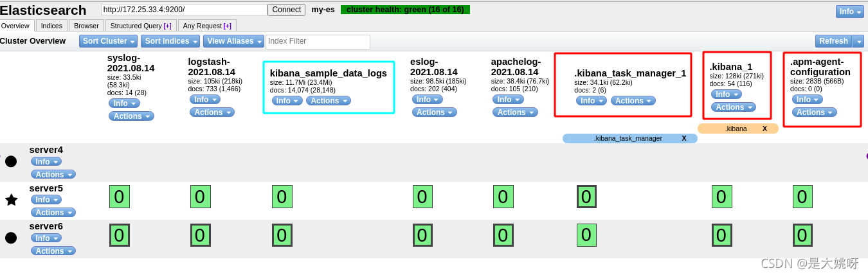
Task: Open the top-right Info dropdown
Action: coord(849,12)
